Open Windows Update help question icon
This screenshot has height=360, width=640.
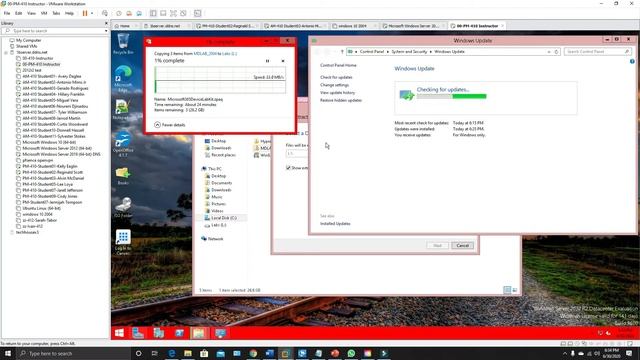[x=632, y=62]
